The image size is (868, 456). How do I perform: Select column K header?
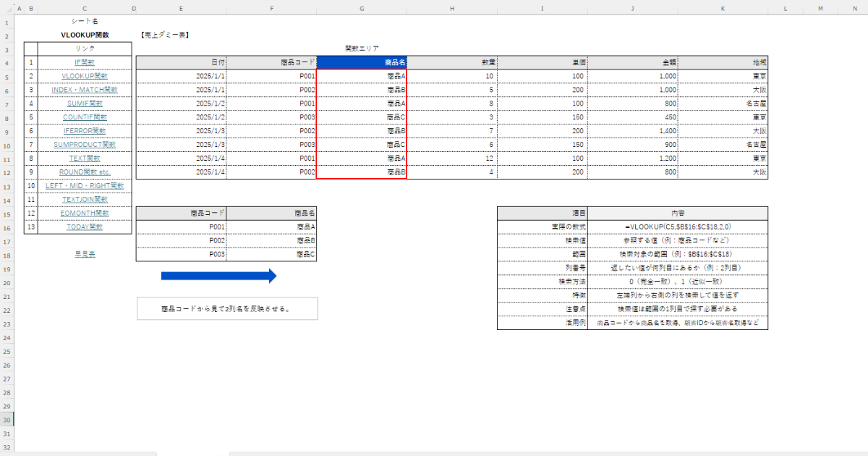[x=723, y=9]
